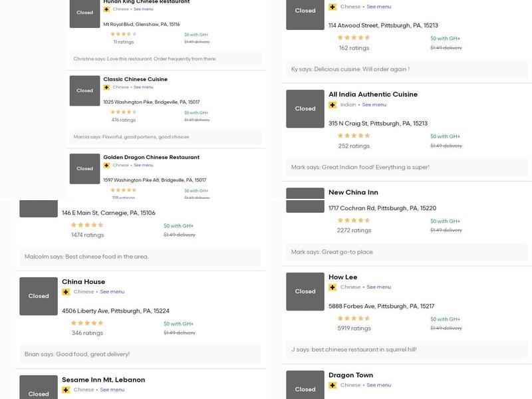Viewport: 532px width, 399px height.
Task: Click the Closed thumbnail beside How Lee
Action: 305,291
